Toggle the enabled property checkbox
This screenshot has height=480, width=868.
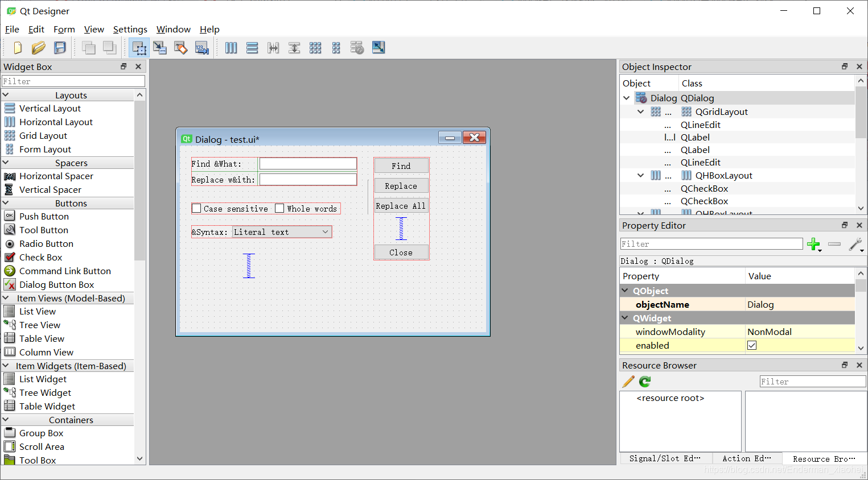pos(752,345)
